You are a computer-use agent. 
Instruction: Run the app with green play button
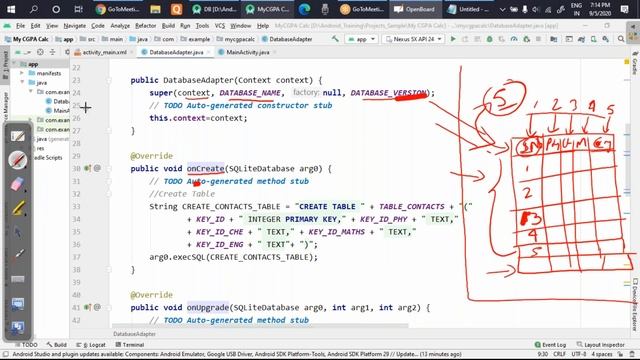tap(453, 39)
